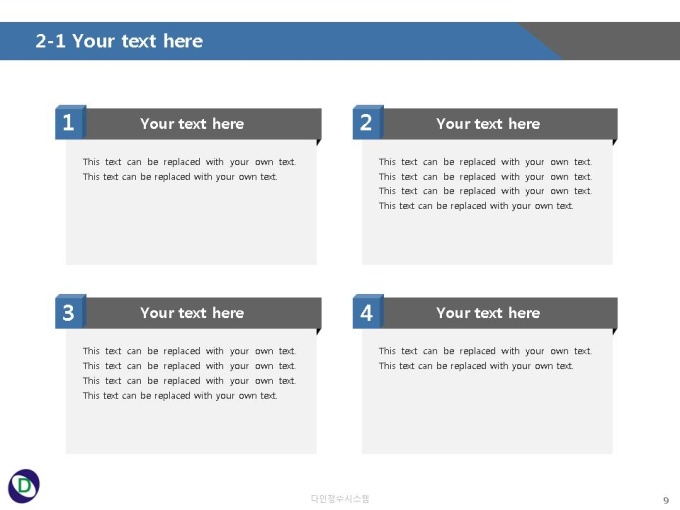The height and width of the screenshot is (510, 680).
Task: Select the blue number 3 badge
Action: tap(70, 311)
